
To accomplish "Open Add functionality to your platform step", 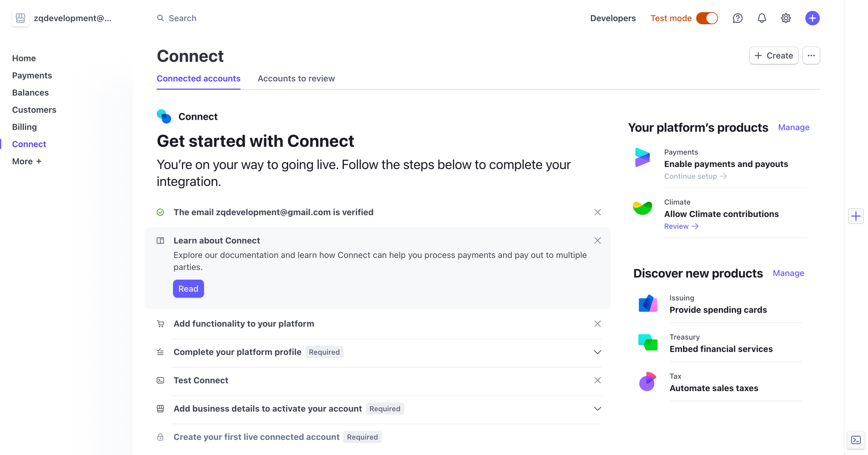I will 244,324.
